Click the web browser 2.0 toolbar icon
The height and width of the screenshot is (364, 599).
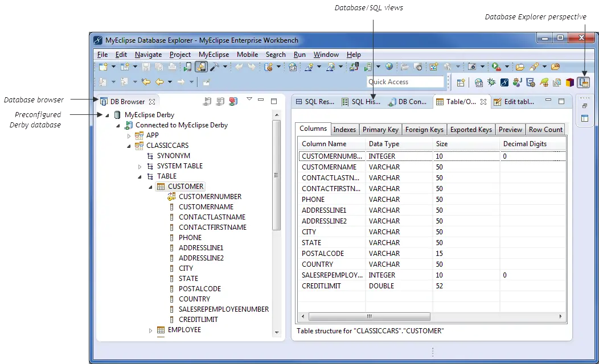[x=293, y=67]
